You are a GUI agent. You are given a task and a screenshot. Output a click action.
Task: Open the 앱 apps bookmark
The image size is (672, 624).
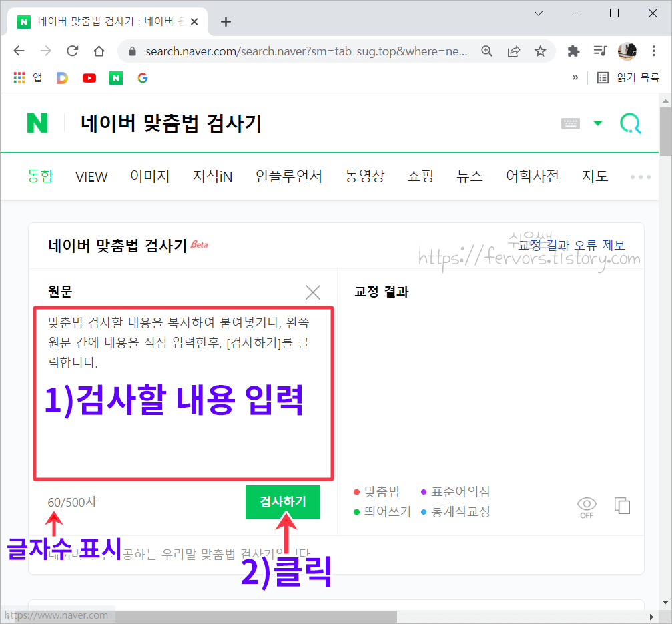click(x=28, y=77)
